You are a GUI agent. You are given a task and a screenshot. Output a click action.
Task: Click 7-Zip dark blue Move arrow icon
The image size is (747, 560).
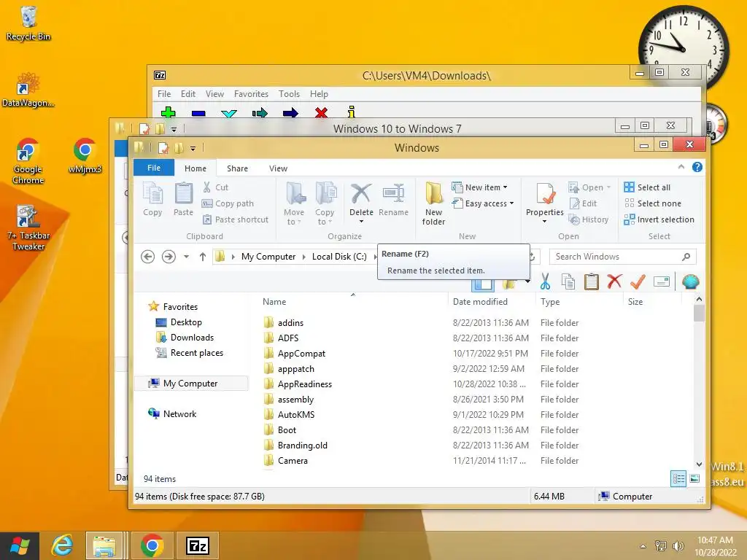pos(290,113)
